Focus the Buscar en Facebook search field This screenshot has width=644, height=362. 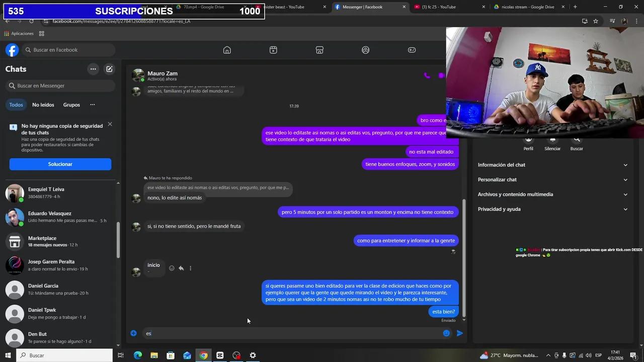coord(68,50)
